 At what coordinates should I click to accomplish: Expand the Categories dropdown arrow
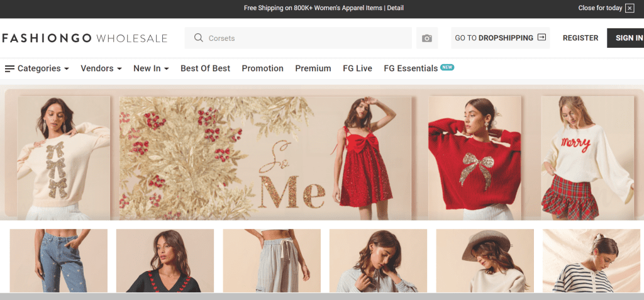pyautogui.click(x=67, y=69)
